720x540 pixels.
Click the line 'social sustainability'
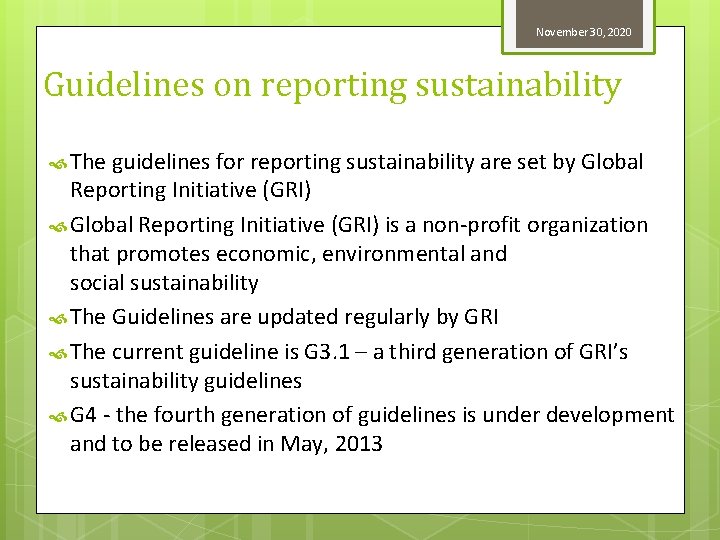(x=164, y=283)
